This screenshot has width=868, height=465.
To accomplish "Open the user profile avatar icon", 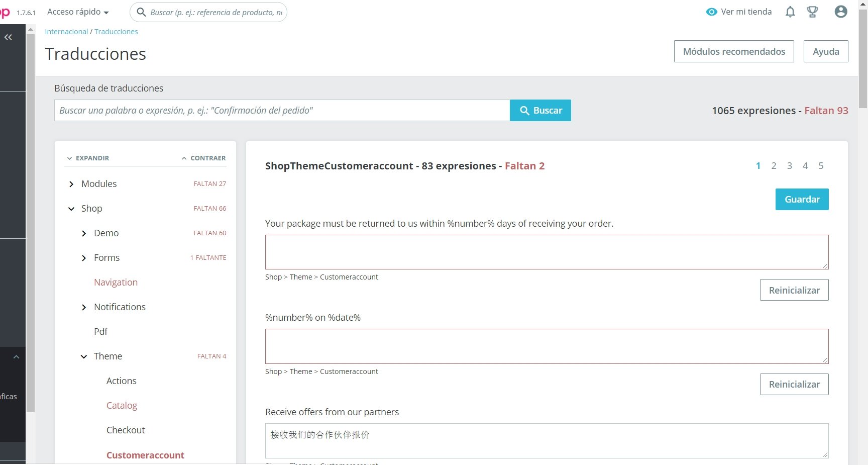I will pyautogui.click(x=841, y=12).
